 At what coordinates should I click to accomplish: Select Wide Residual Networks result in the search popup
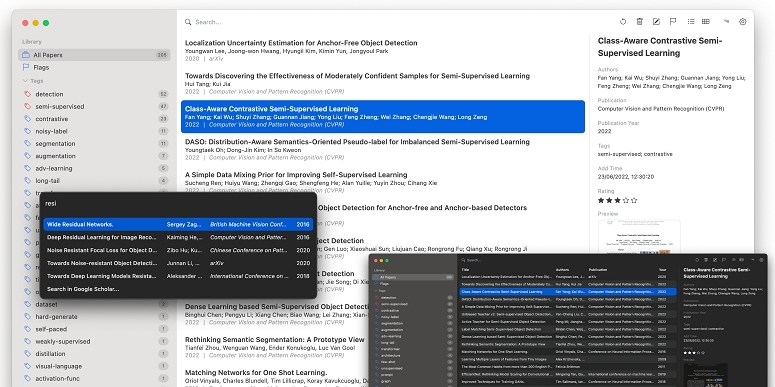(178, 224)
